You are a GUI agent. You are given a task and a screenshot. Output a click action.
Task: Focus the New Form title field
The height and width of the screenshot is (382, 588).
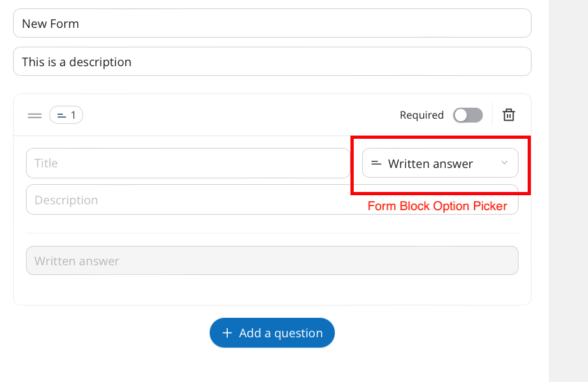click(x=272, y=23)
